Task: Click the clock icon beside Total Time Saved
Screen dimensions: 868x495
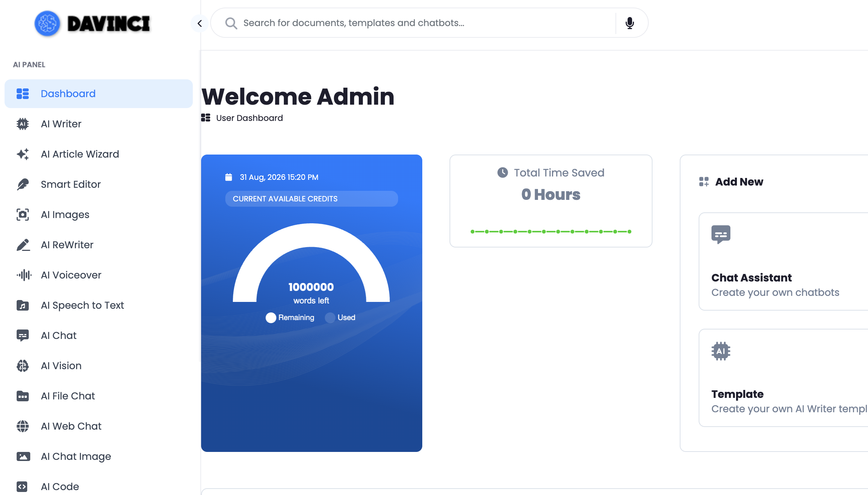Action: pyautogui.click(x=502, y=173)
